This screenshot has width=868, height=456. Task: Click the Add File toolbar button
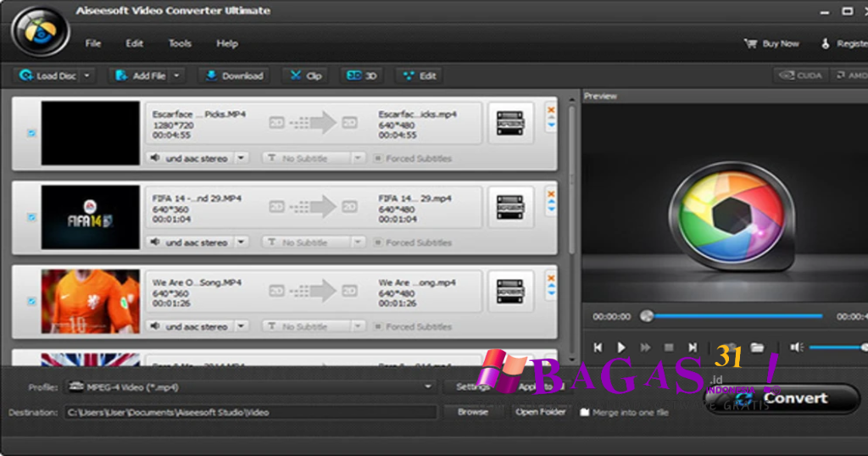pos(141,75)
